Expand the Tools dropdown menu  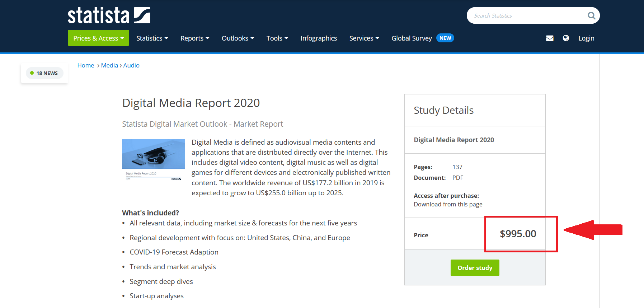(x=277, y=38)
